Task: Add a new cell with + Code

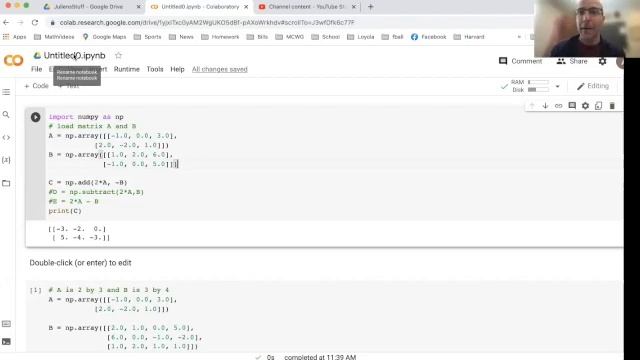Action: tap(36, 86)
